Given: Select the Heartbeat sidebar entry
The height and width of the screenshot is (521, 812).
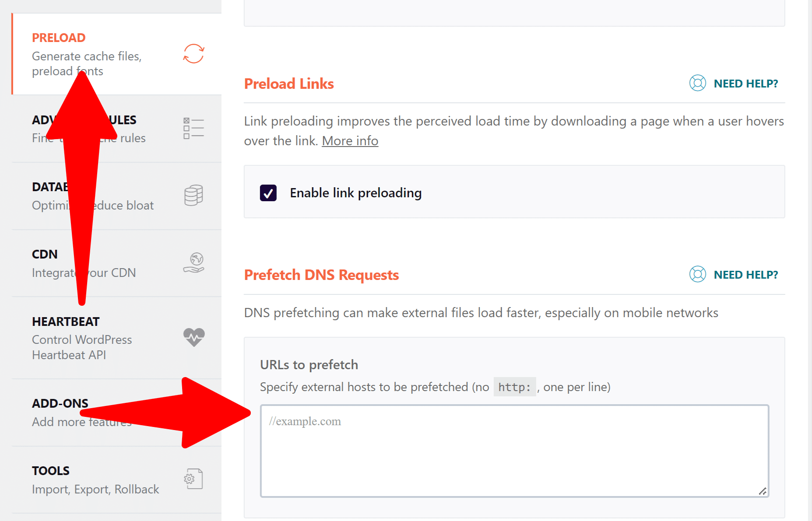Looking at the screenshot, I should [x=65, y=322].
